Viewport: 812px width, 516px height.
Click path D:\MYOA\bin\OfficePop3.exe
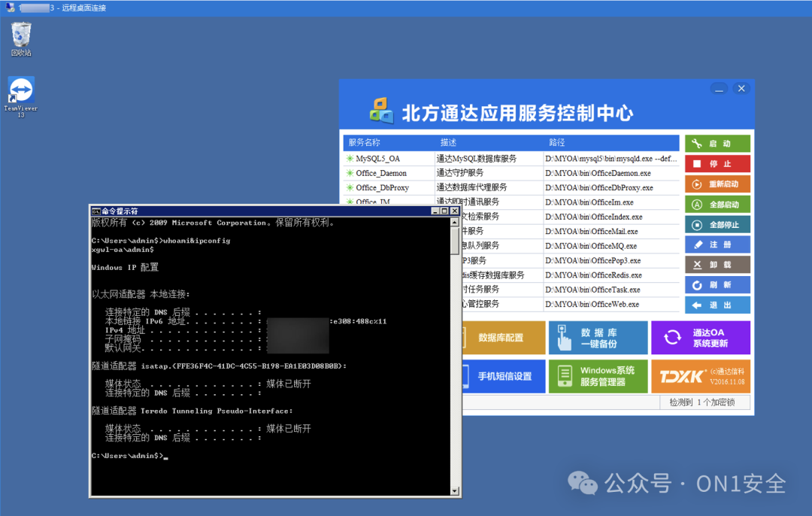click(x=593, y=260)
